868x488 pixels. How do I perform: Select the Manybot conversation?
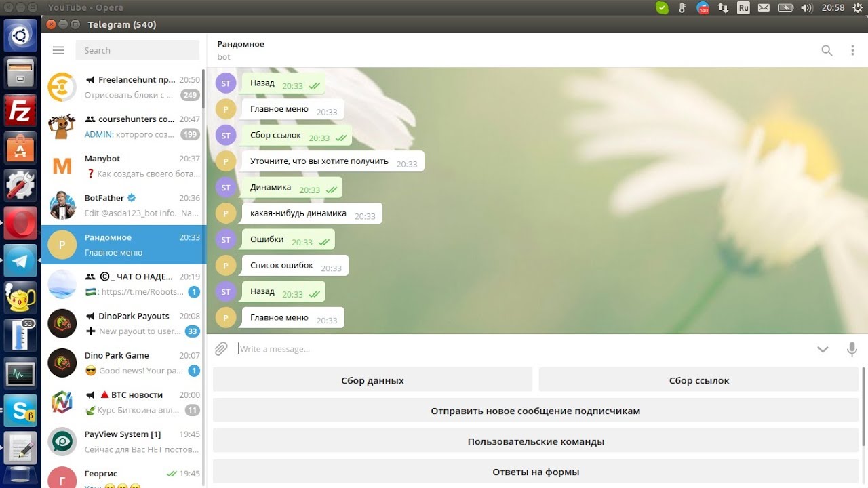[123, 166]
